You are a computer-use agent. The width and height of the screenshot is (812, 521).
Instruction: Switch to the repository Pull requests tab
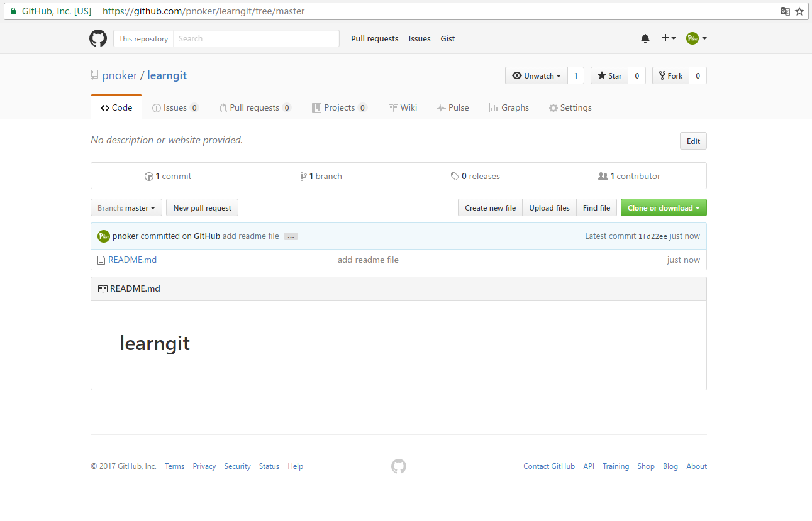(x=255, y=107)
